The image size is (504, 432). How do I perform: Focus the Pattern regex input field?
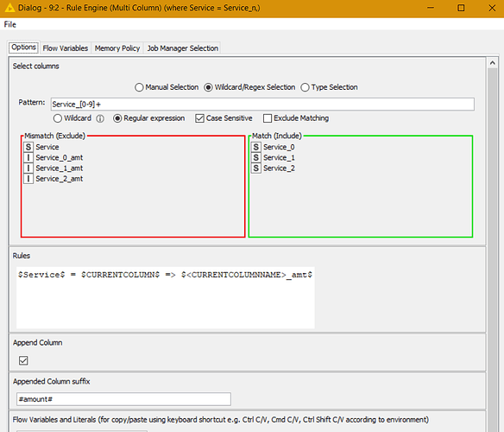(x=262, y=105)
